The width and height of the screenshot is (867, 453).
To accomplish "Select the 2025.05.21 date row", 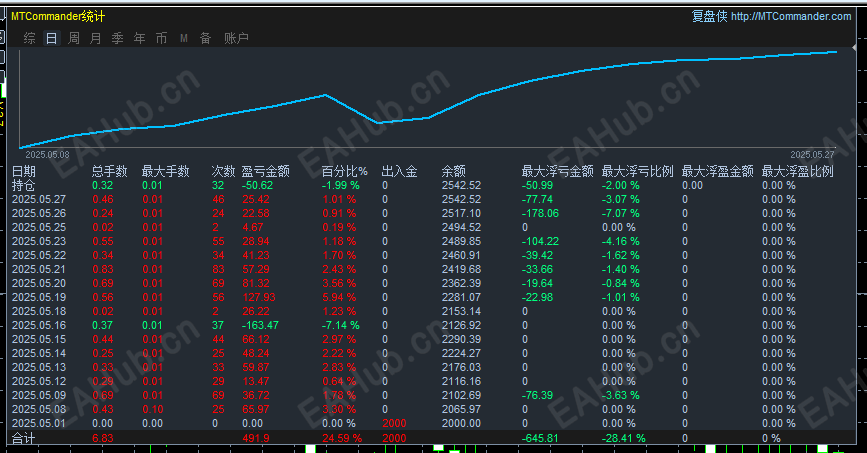I will (x=39, y=269).
